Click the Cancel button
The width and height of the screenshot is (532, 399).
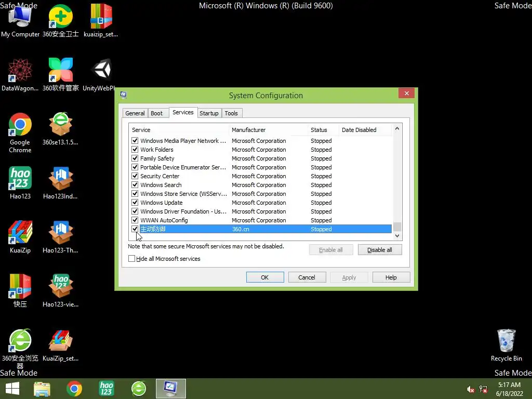click(x=307, y=277)
